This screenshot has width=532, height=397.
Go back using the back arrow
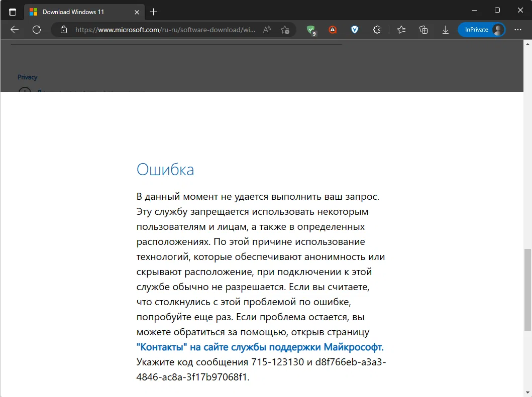[x=15, y=30]
